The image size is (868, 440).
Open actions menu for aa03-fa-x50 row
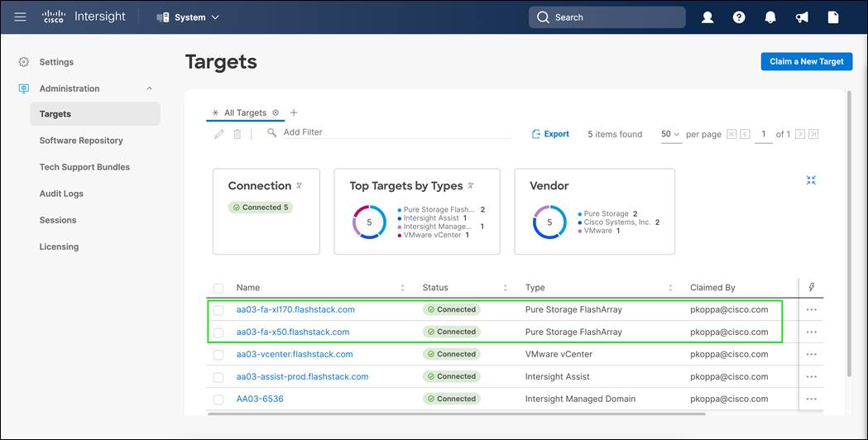point(812,332)
